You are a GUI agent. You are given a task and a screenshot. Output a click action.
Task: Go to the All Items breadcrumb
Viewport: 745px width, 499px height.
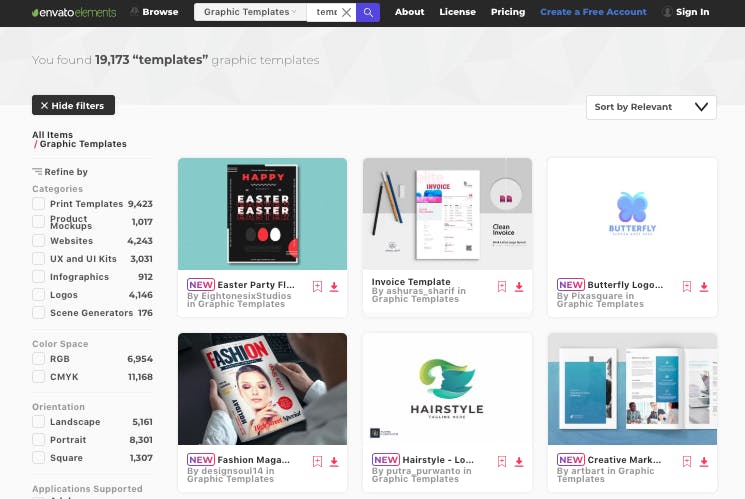[52, 135]
